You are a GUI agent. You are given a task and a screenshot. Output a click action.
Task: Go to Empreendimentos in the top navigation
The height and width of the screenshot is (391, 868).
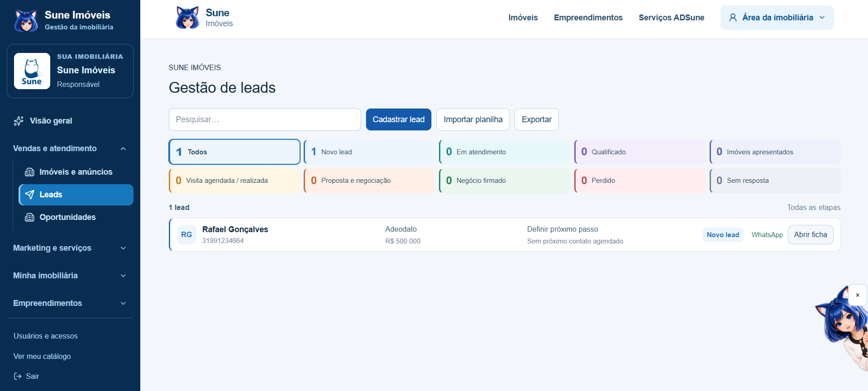click(x=588, y=18)
